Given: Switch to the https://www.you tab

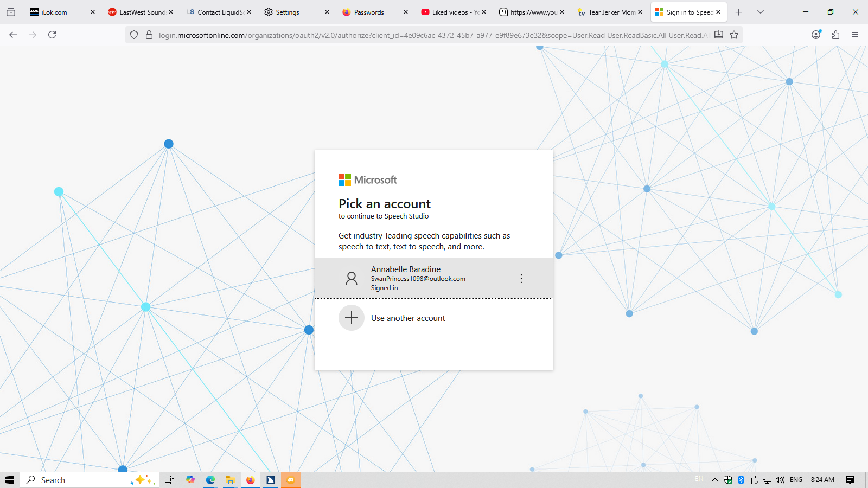Looking at the screenshot, I should (531, 12).
